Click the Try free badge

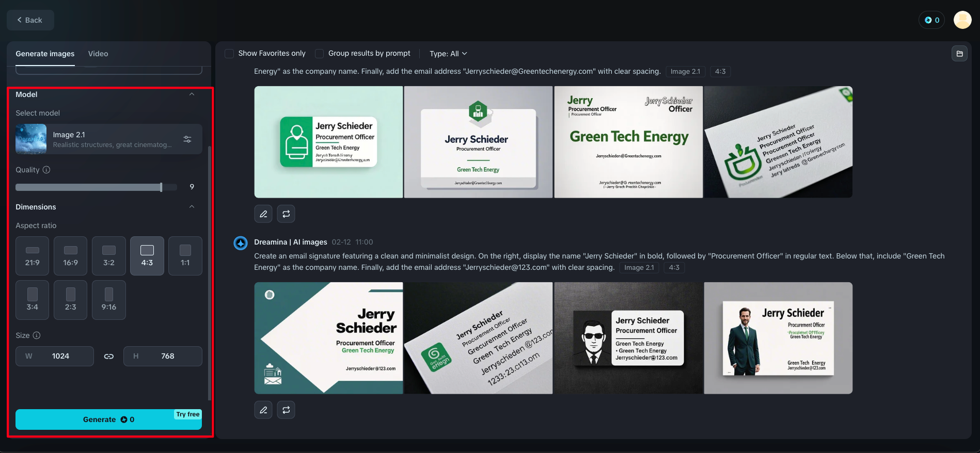[187, 414]
